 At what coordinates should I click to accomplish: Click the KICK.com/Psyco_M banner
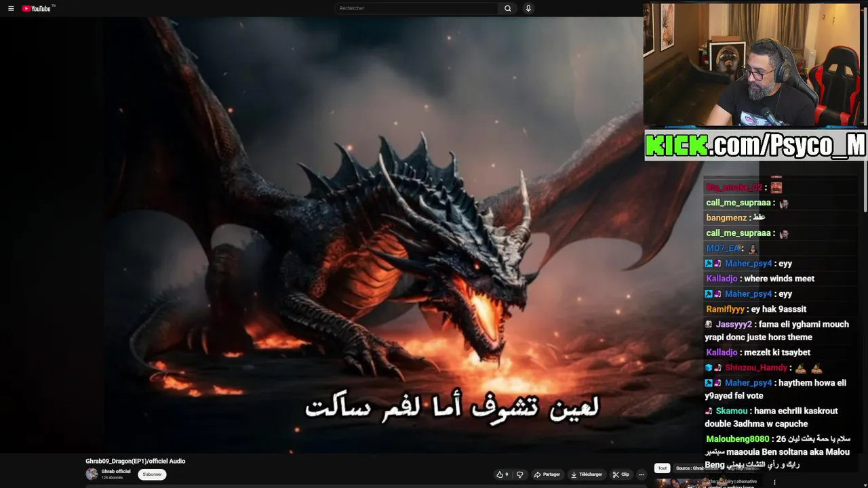pyautogui.click(x=755, y=145)
